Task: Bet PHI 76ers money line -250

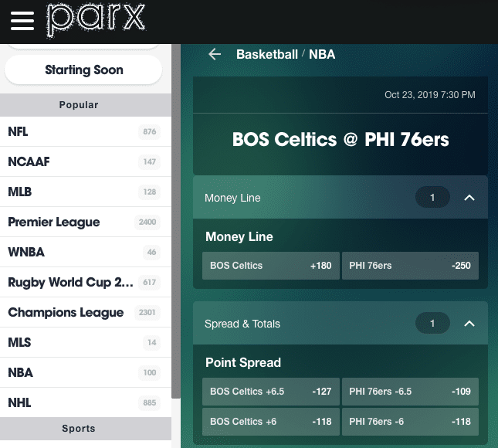Action: tap(410, 266)
